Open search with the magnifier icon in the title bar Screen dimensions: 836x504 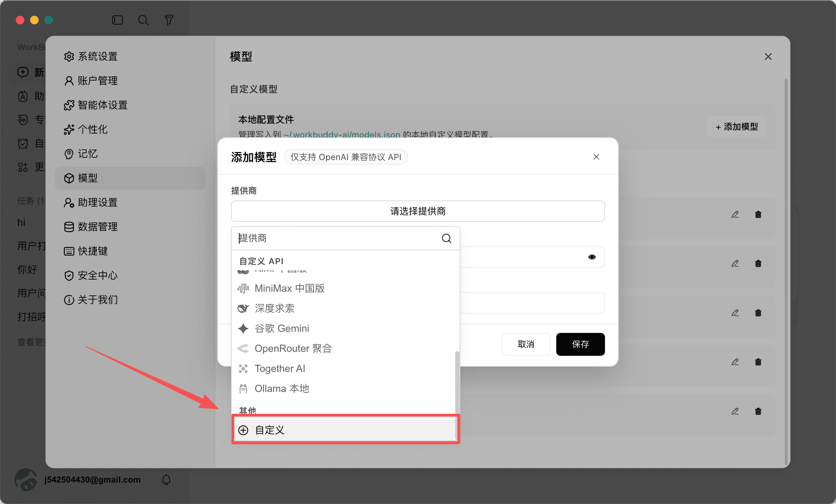(143, 20)
